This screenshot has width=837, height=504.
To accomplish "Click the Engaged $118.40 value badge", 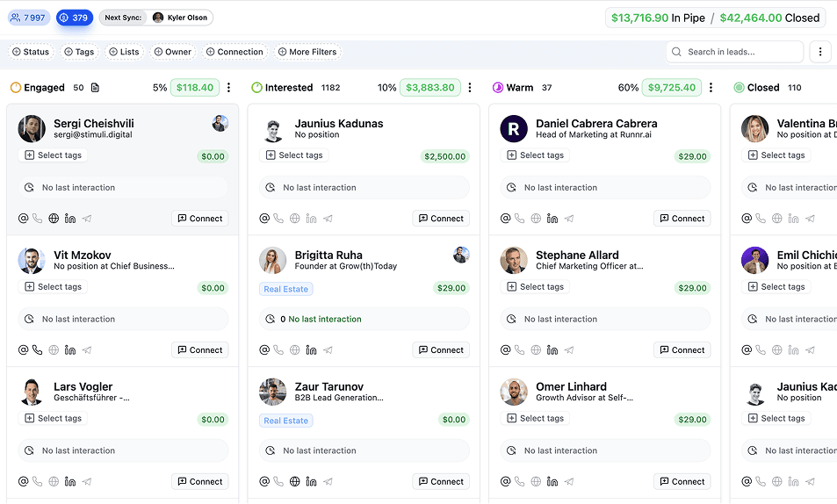I will click(195, 88).
